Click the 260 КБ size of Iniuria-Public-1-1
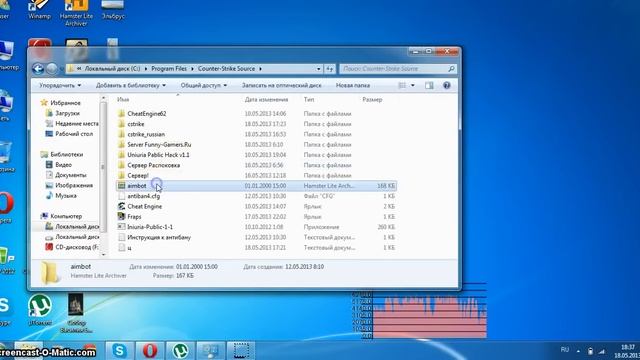640x360 pixels. click(x=386, y=227)
